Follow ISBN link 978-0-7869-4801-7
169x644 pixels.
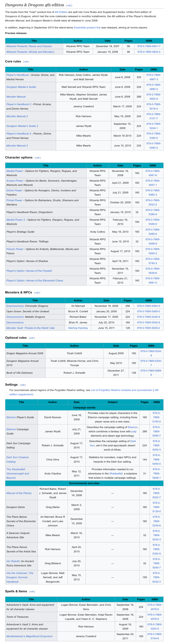pos(149,46)
